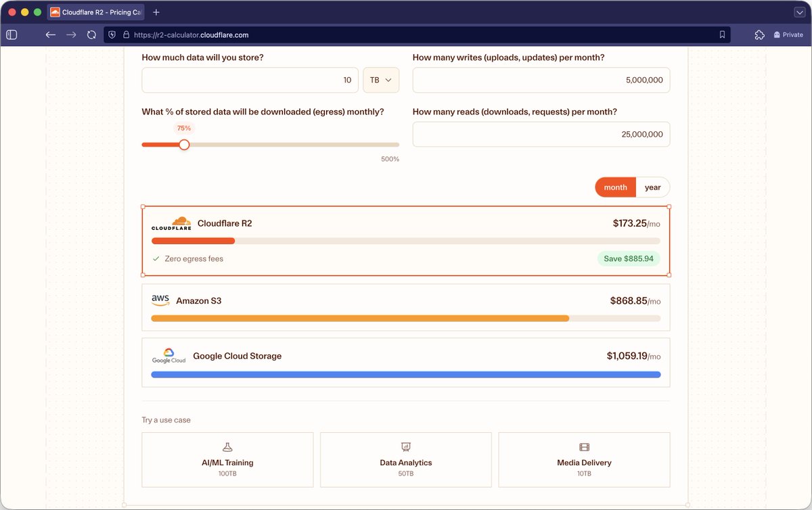
Task: Bookmark this page with the bookmark icon
Action: click(722, 34)
